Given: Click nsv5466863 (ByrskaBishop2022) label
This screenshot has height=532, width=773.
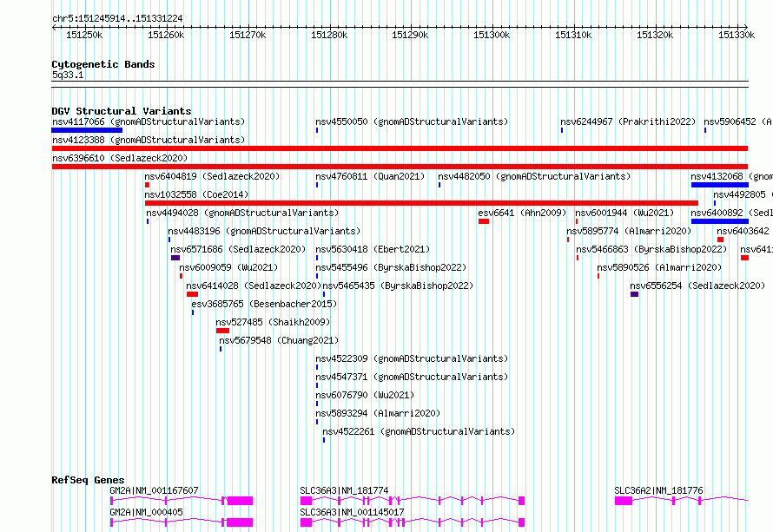Looking at the screenshot, I should [651, 249].
